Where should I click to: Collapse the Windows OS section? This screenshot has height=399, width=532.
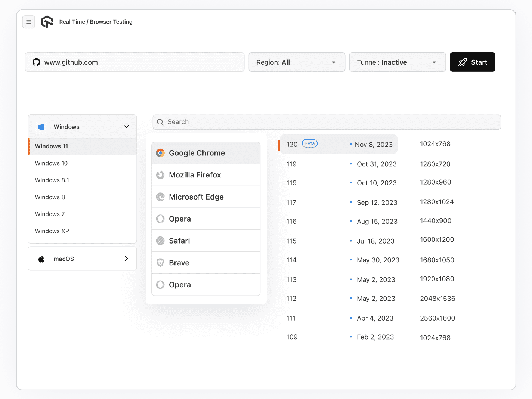point(126,127)
